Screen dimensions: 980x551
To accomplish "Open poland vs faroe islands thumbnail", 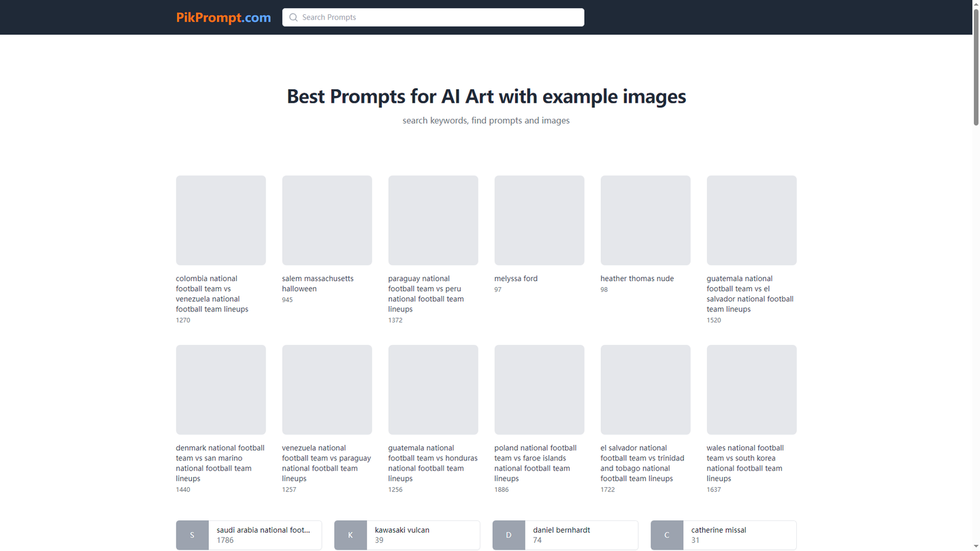I will point(539,390).
